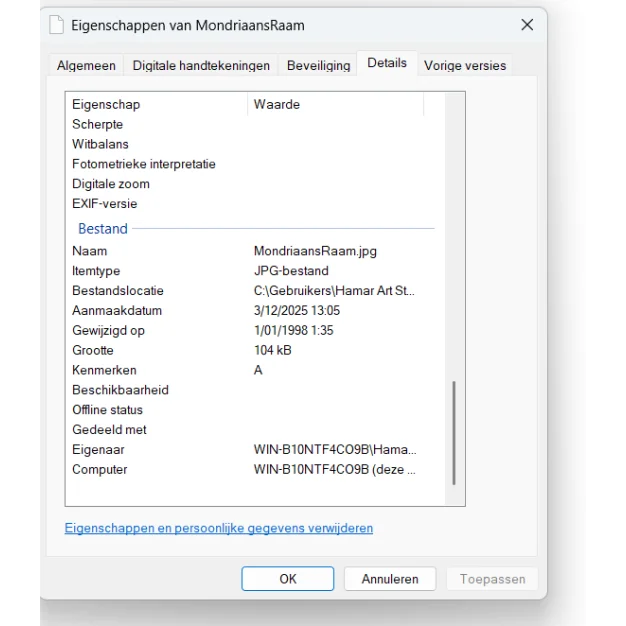This screenshot has width=626, height=626.
Task: Click the file icon in title bar
Action: pos(57,25)
